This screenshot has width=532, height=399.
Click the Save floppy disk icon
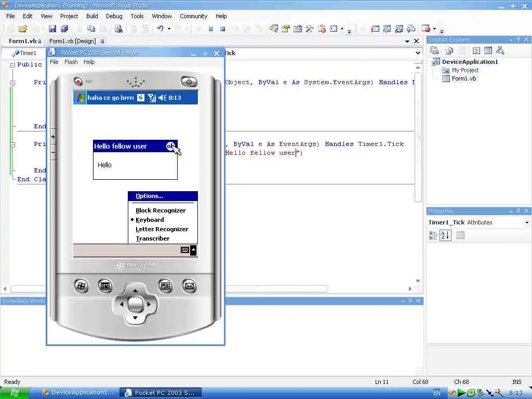tap(52, 29)
